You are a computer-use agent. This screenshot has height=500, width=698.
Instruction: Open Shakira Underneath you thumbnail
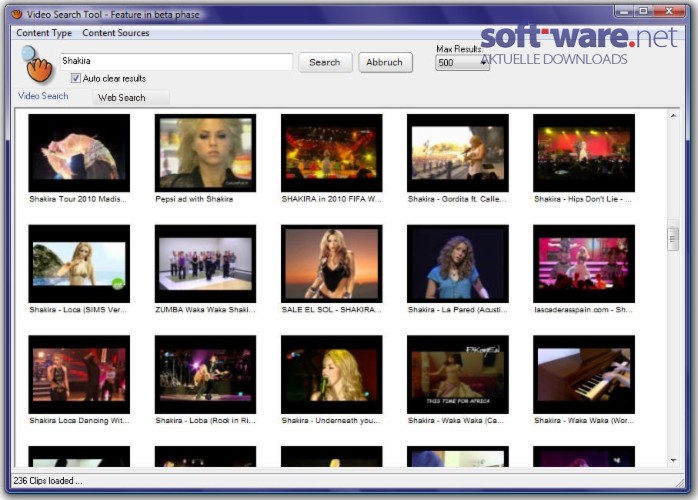click(332, 374)
